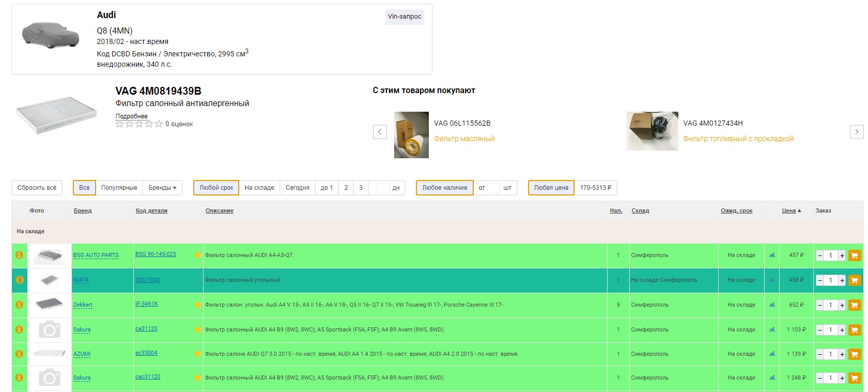
Task: Open info icon for Sakura ca31120 row
Action: pyautogui.click(x=19, y=329)
